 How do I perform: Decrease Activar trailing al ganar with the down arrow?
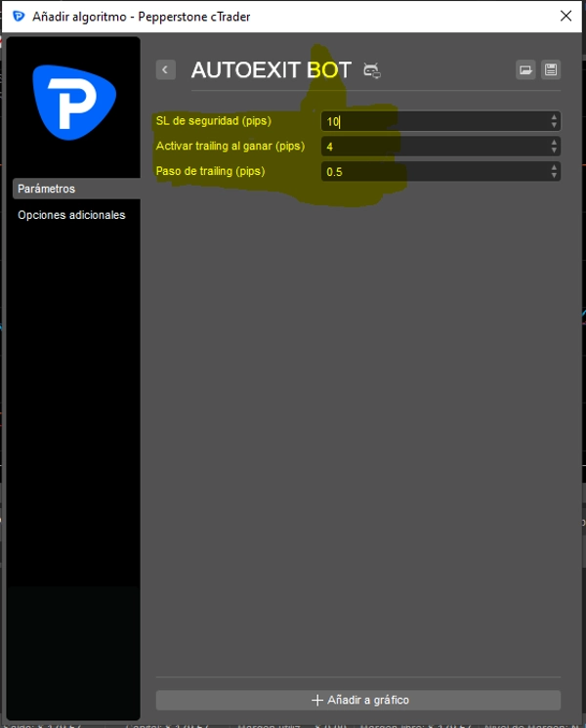(x=554, y=150)
